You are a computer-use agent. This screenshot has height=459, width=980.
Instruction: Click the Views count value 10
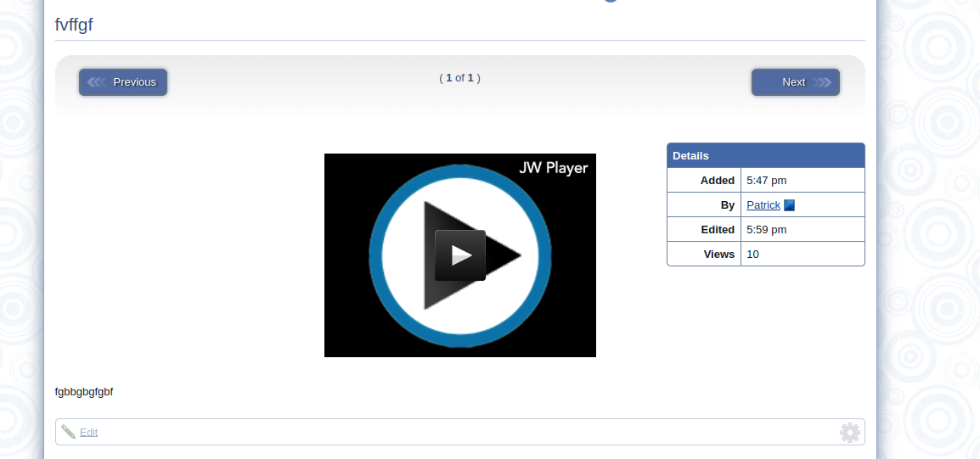tap(752, 255)
